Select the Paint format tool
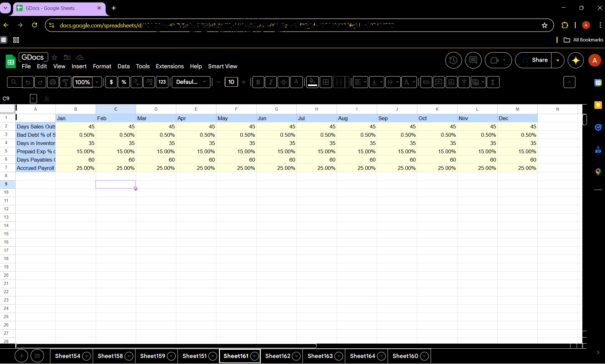605x364 pixels. pos(65,82)
